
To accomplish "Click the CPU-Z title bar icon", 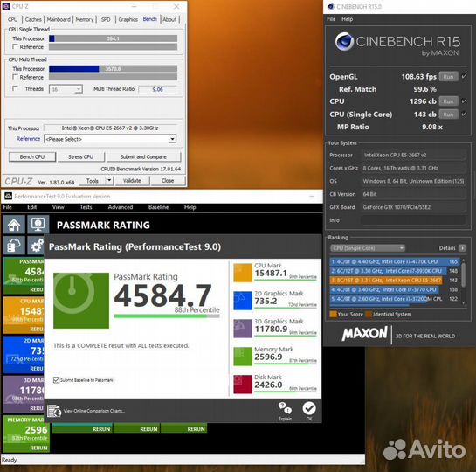I will (6, 6).
